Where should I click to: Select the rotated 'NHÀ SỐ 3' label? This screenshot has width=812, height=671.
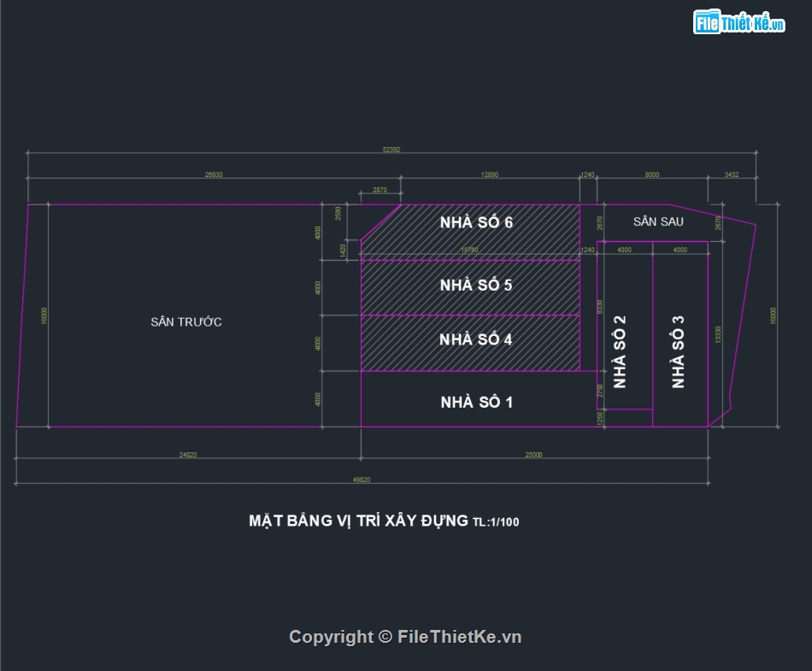tap(678, 351)
